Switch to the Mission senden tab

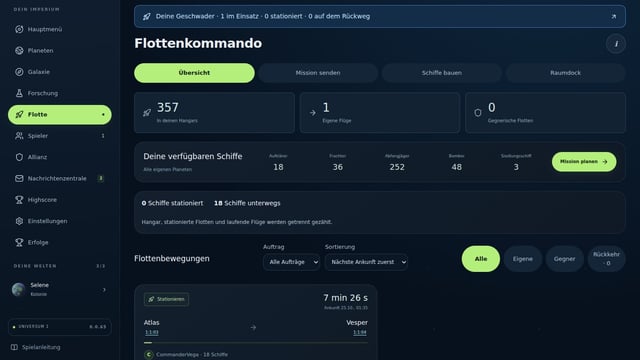pos(318,73)
